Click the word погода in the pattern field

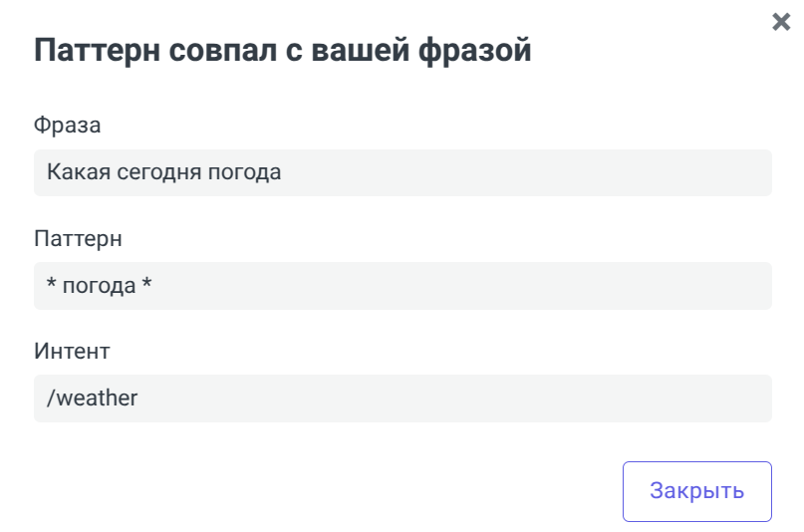click(x=99, y=286)
